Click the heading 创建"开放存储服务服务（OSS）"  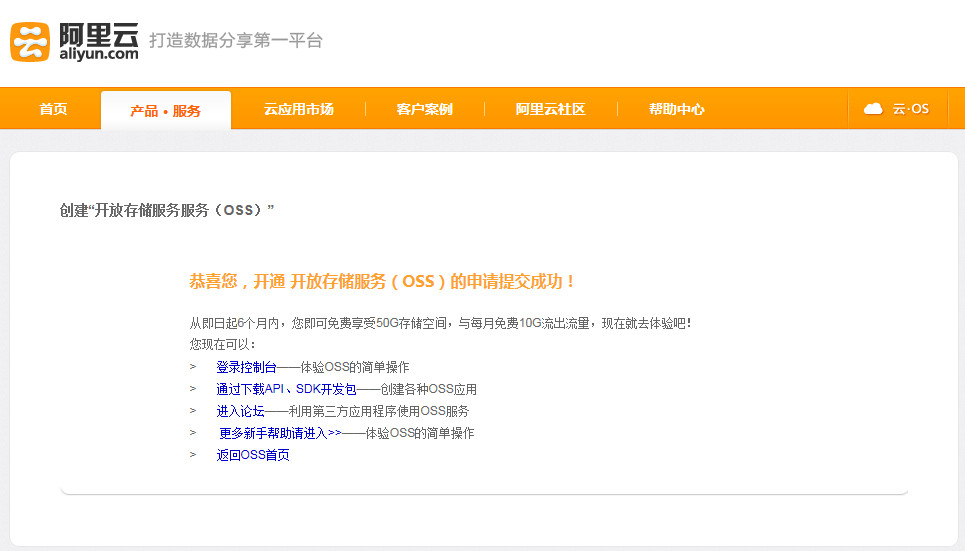(x=167, y=211)
